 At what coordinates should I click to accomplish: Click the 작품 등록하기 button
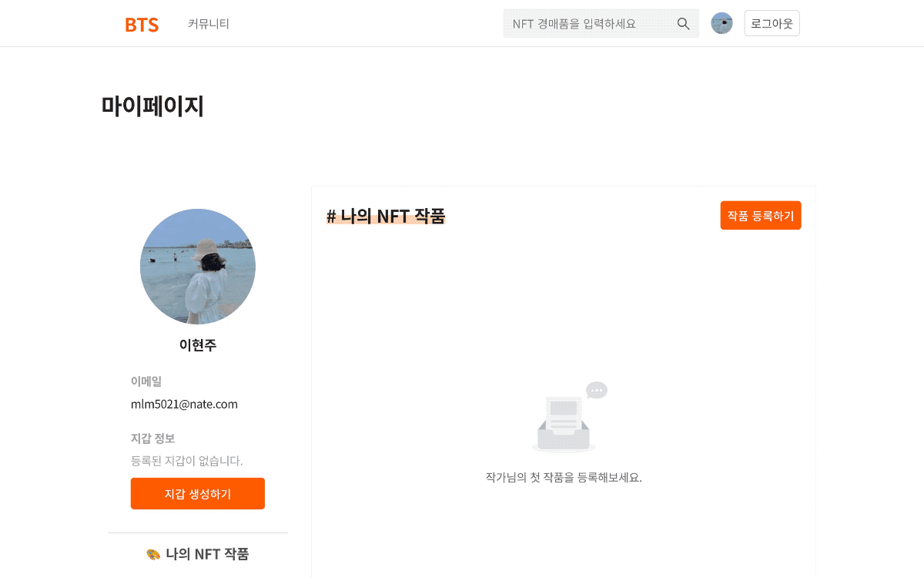[x=761, y=216]
